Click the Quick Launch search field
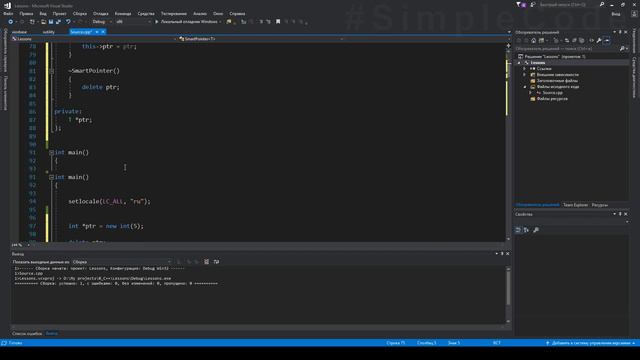Viewport: 640px width, 360px height. click(571, 4)
